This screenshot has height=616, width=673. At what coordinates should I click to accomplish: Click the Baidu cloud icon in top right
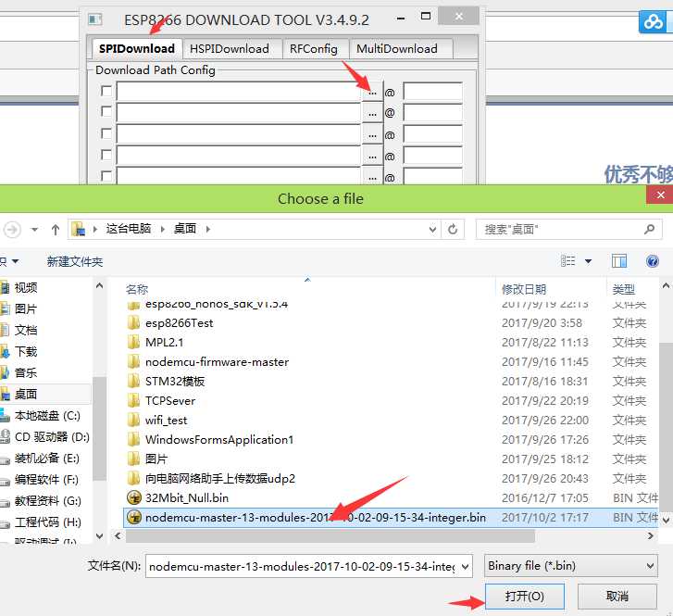pyautogui.click(x=653, y=21)
